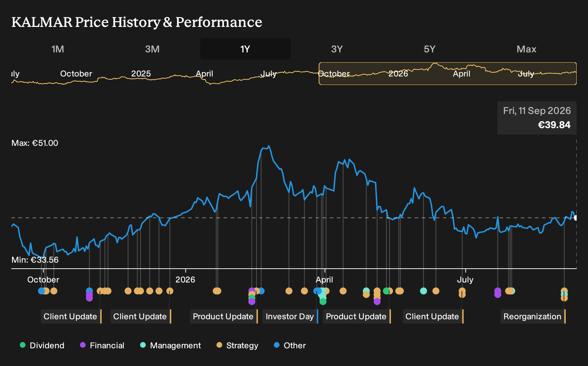Click the orange Strategy legend dot
The height and width of the screenshot is (366, 588).
(x=219, y=345)
